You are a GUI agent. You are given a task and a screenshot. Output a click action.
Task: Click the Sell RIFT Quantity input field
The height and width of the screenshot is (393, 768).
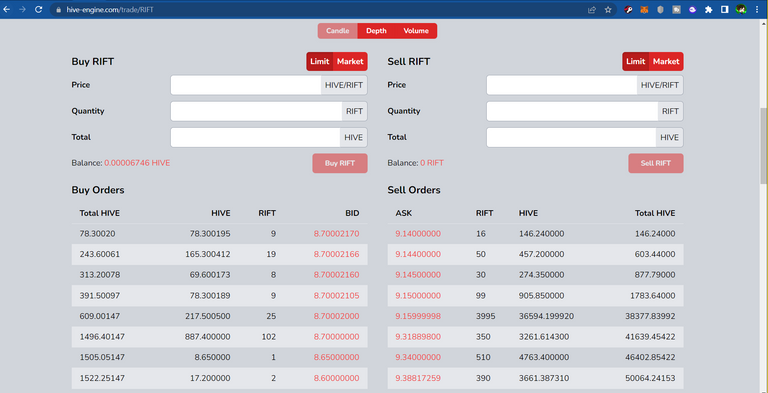(572, 111)
